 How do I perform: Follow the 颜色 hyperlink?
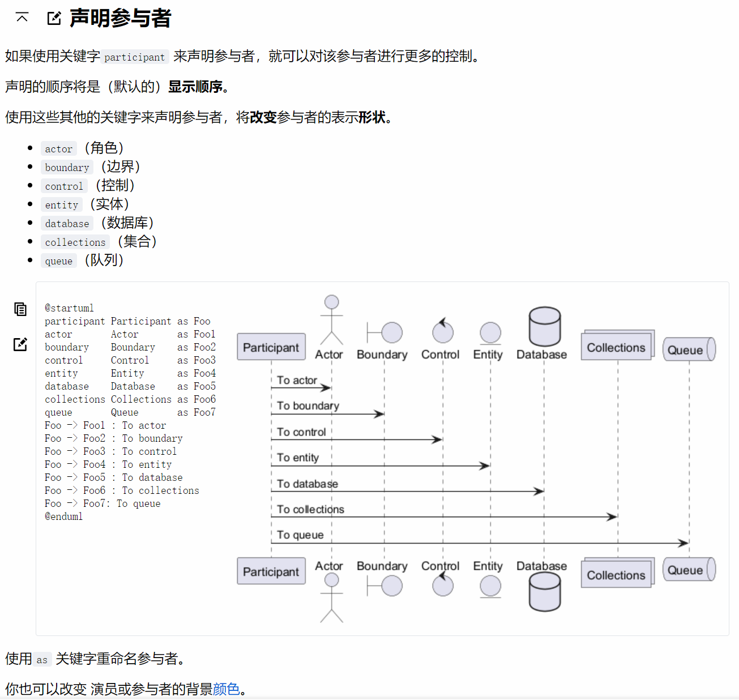pyautogui.click(x=227, y=689)
